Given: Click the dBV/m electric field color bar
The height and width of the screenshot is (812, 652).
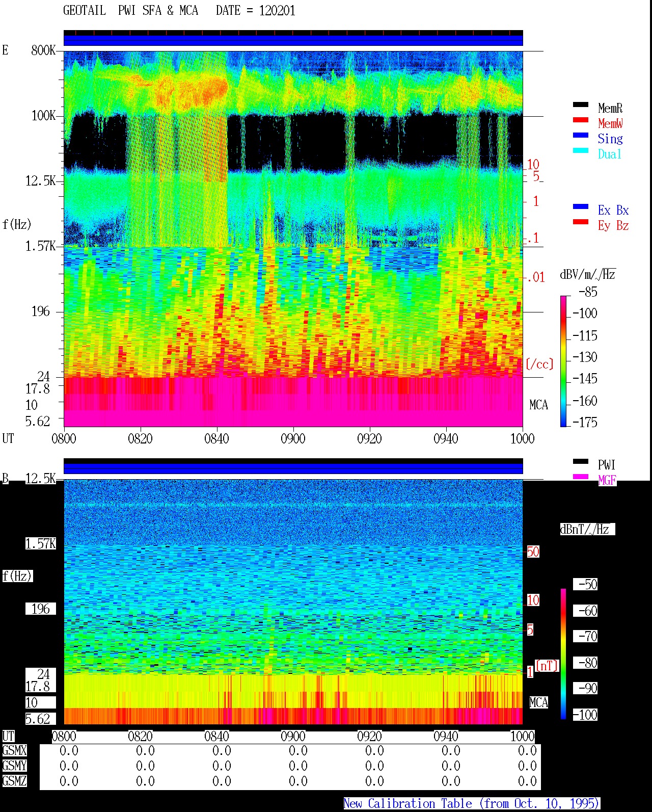Looking at the screenshot, I should (563, 361).
